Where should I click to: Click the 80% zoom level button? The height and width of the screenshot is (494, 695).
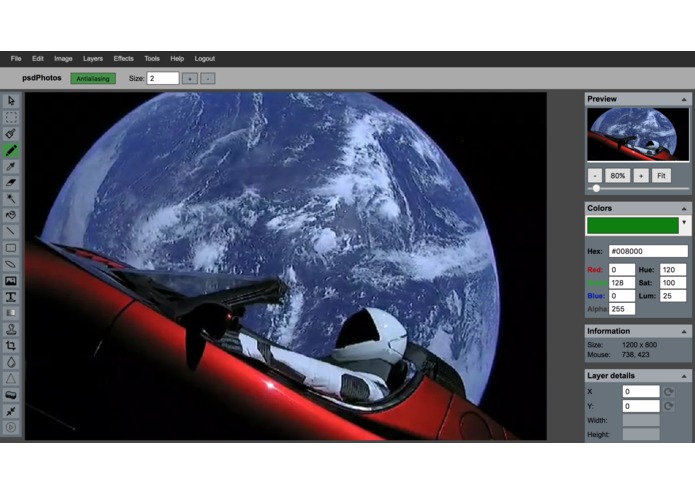(617, 176)
